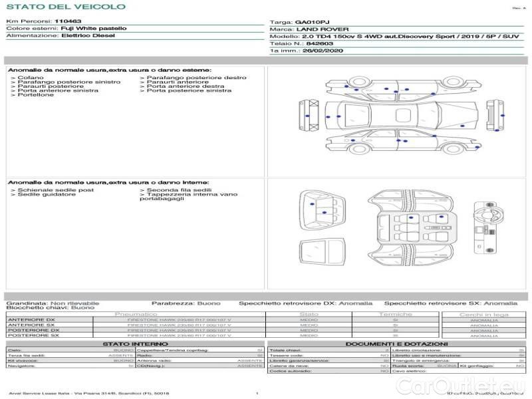Image resolution: width=532 pixels, height=399 pixels.
Task: Click the Pneumatico column header
Action: (x=136, y=314)
